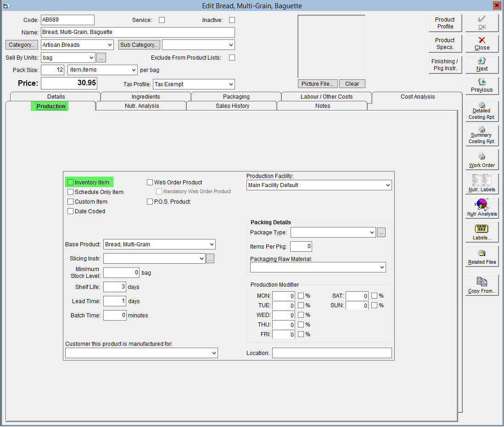Clear the product picture
This screenshot has height=427, width=504.
tap(352, 84)
